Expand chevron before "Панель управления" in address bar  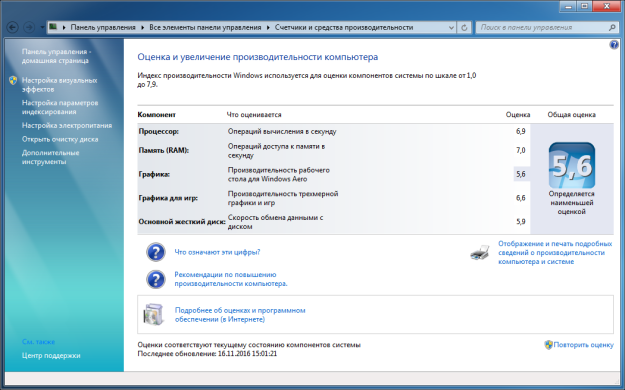pos(64,28)
